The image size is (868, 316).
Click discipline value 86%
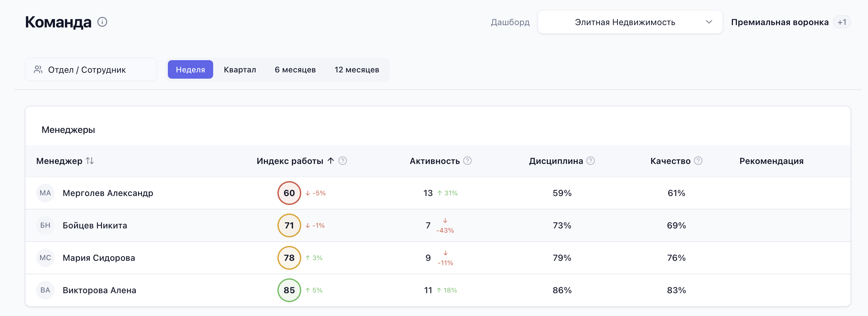[562, 290]
